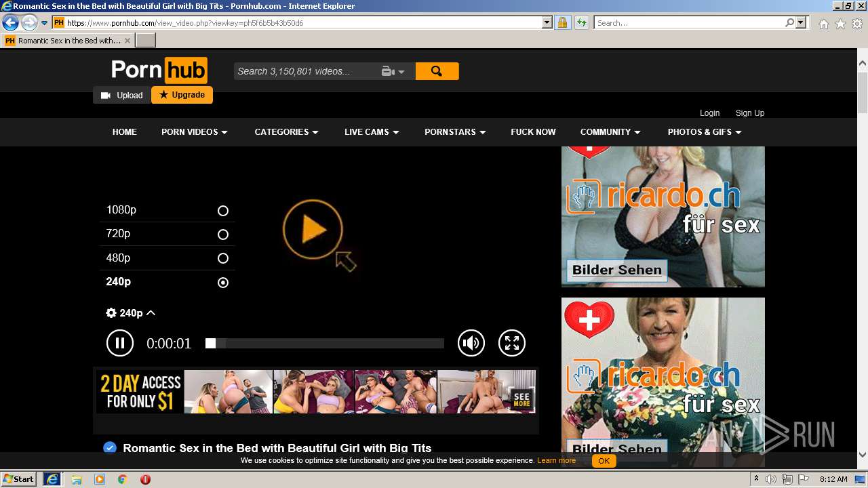Viewport: 868px width, 488px height.
Task: Open the Action Center flag icon
Action: [804, 479]
